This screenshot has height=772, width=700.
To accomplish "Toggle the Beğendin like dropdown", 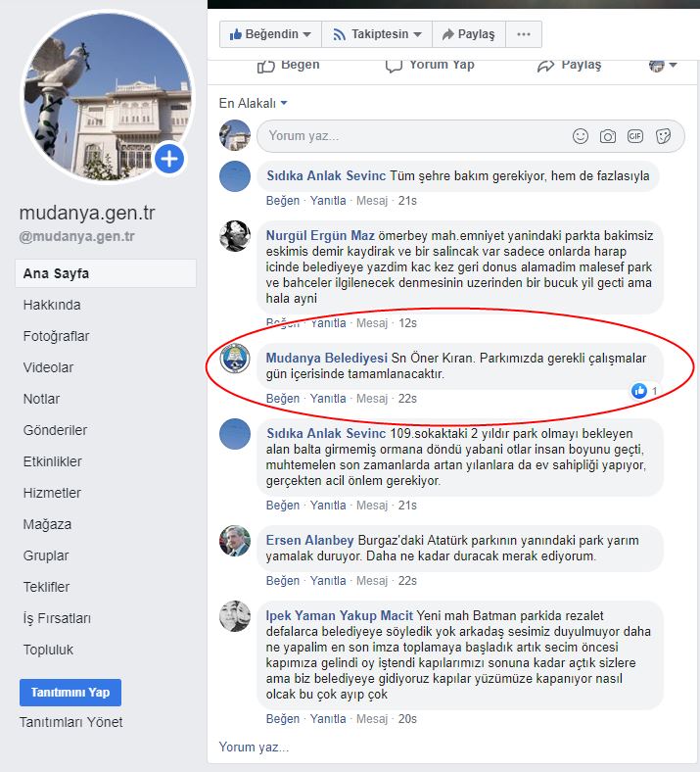I will [270, 34].
